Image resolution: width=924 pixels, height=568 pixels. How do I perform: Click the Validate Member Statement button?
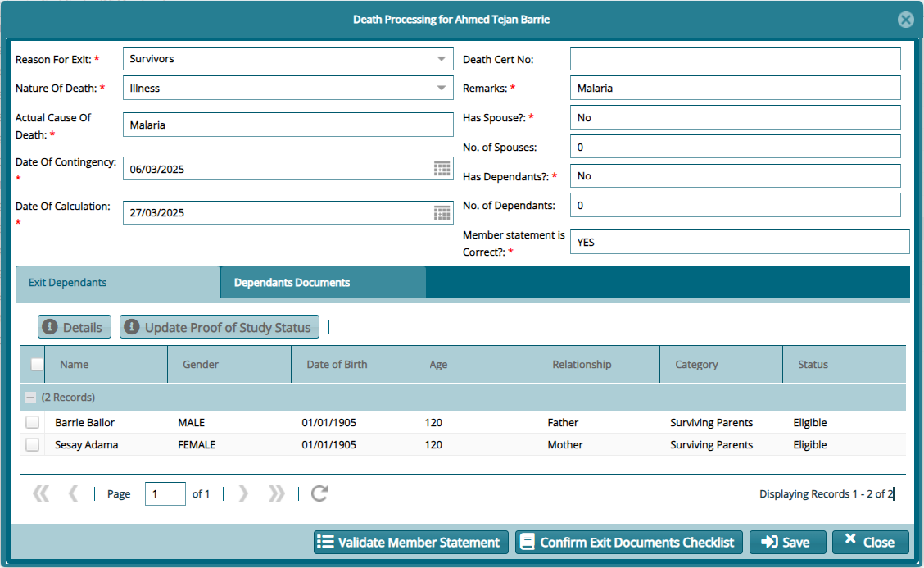click(410, 543)
